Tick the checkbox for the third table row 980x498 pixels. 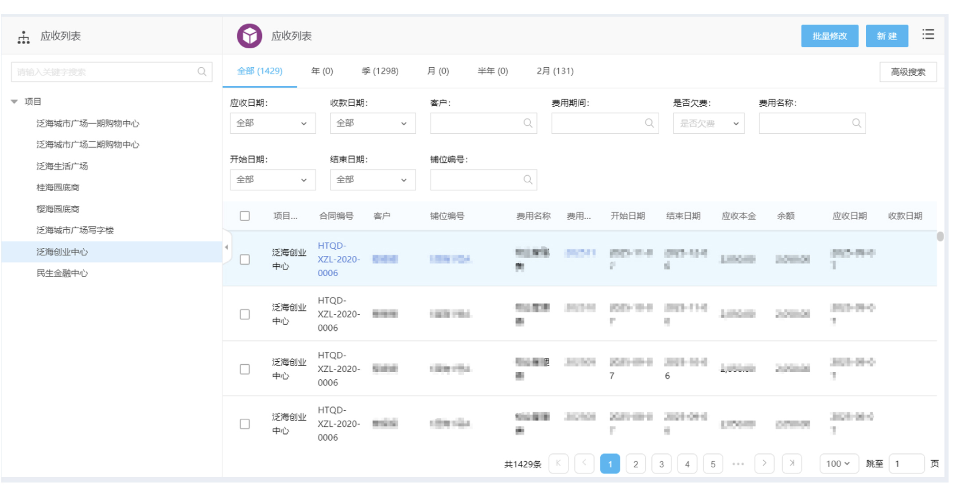(245, 369)
